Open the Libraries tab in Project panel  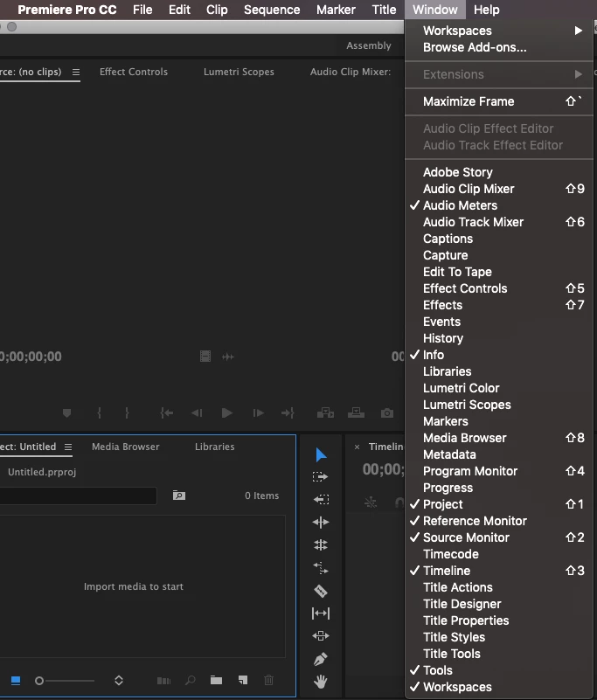(x=215, y=447)
